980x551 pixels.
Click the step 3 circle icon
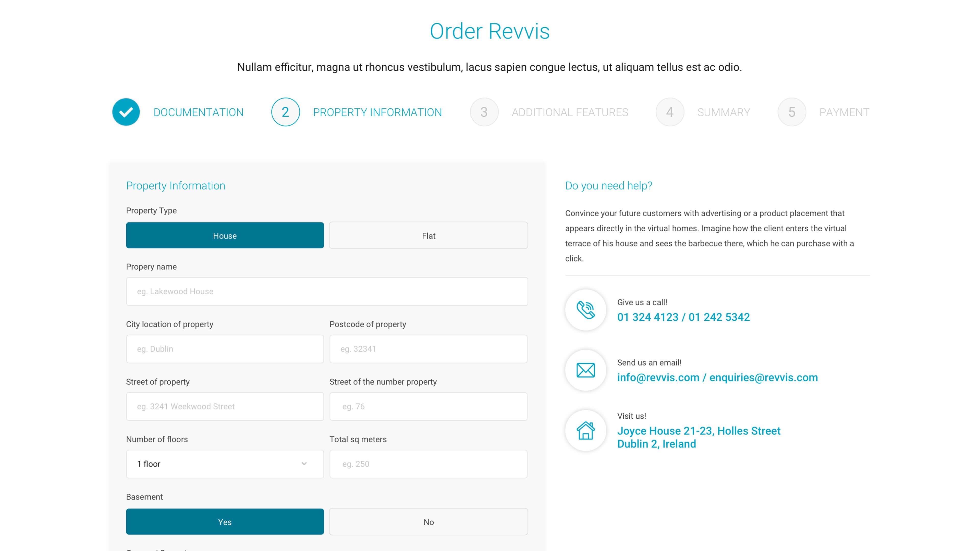coord(484,112)
